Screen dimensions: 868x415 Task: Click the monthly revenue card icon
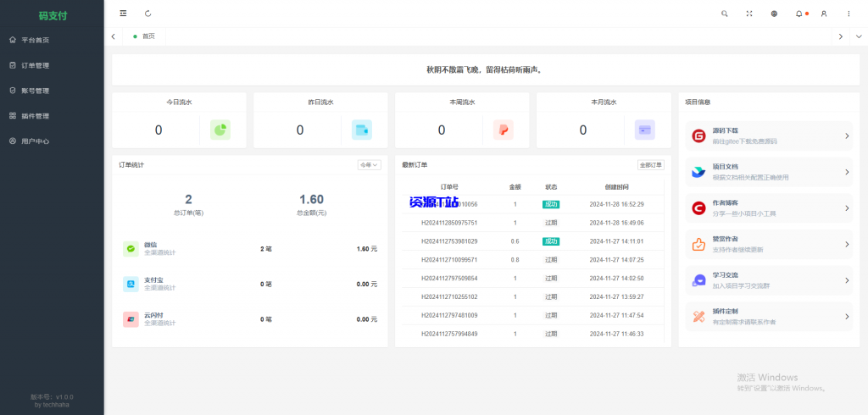point(645,130)
